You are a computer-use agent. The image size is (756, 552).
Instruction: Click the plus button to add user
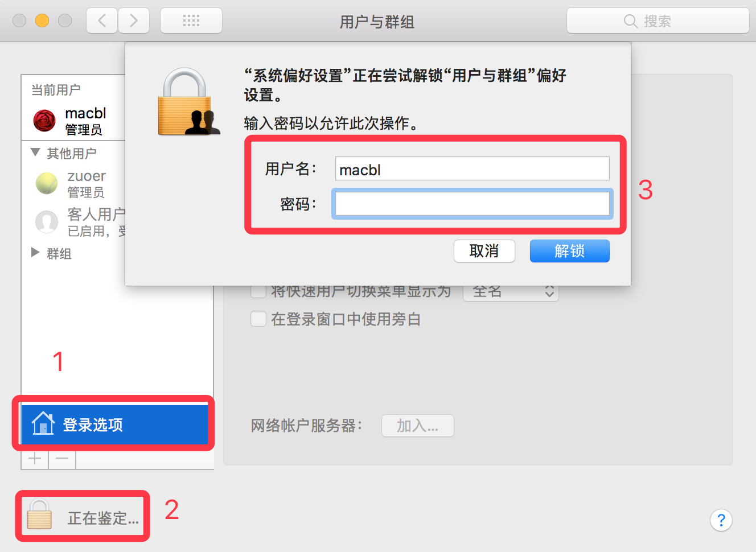[35, 459]
